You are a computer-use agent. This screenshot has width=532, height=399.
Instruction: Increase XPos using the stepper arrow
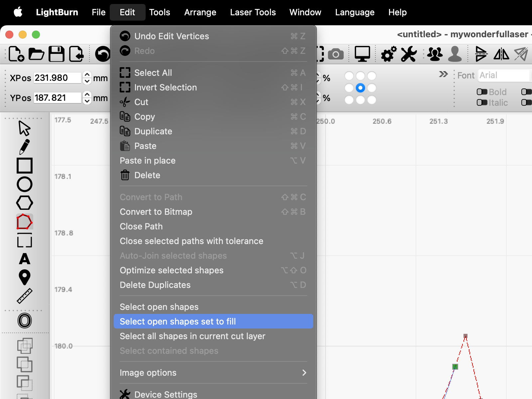(x=87, y=75)
